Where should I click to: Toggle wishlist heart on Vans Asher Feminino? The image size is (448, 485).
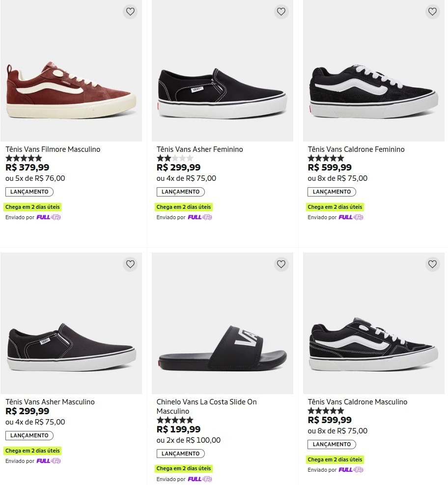(x=281, y=12)
